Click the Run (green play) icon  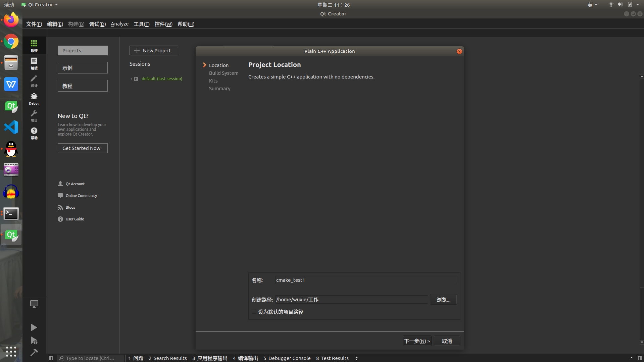tap(34, 327)
